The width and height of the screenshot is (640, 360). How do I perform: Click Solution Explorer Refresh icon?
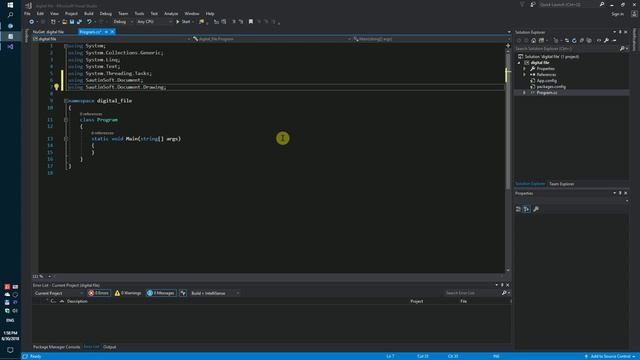coord(574,40)
